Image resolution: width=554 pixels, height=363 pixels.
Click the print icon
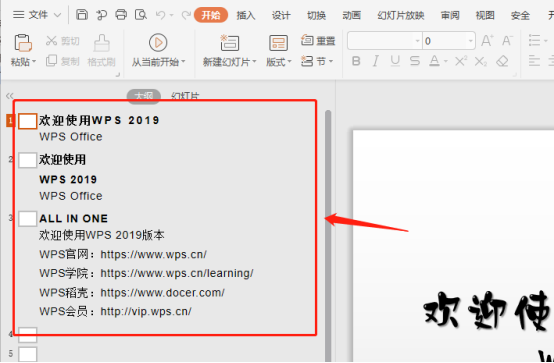coord(121,15)
